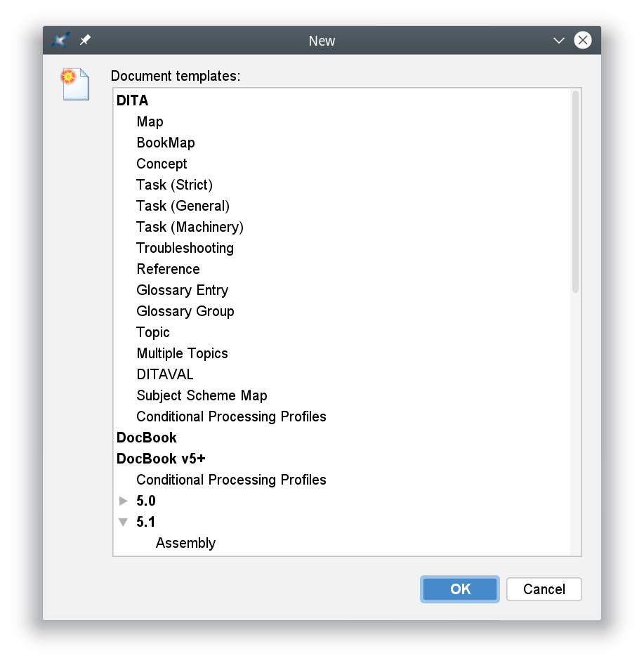
Task: Select Conditional Processing Profiles under DocBook v5+
Action: coord(231,480)
